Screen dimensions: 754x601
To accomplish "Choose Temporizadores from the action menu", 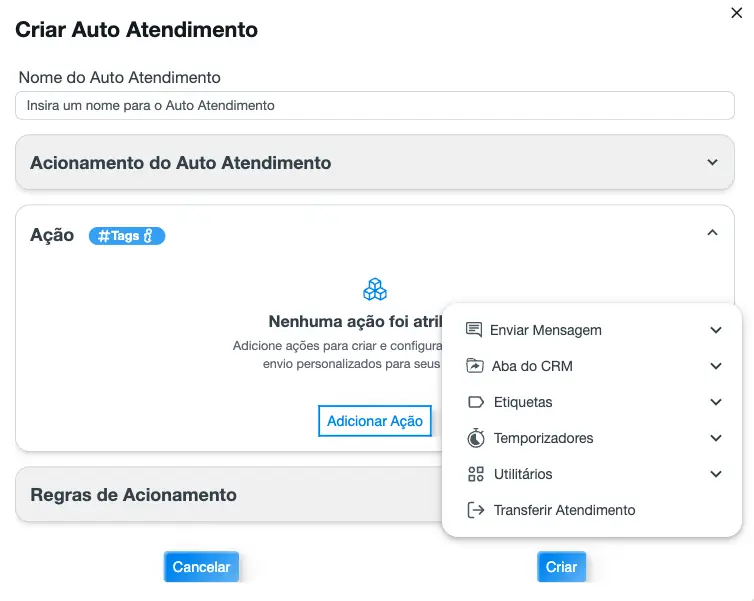I will [x=592, y=438].
